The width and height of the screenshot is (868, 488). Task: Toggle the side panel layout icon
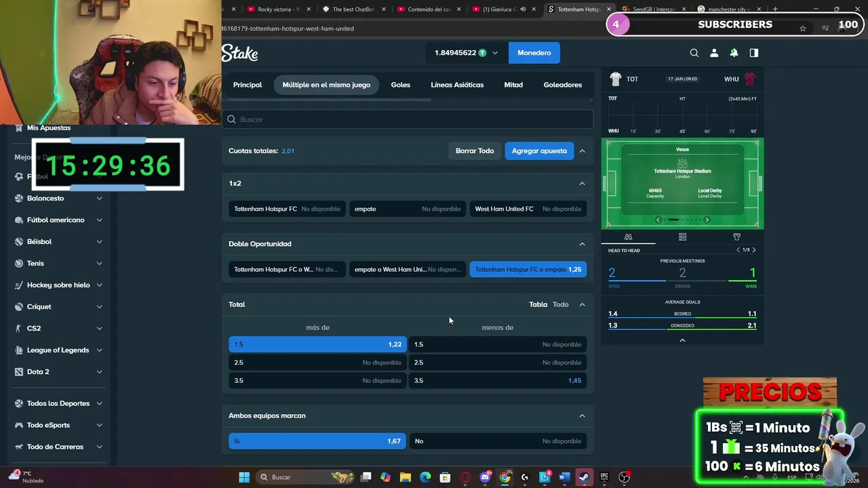click(753, 53)
